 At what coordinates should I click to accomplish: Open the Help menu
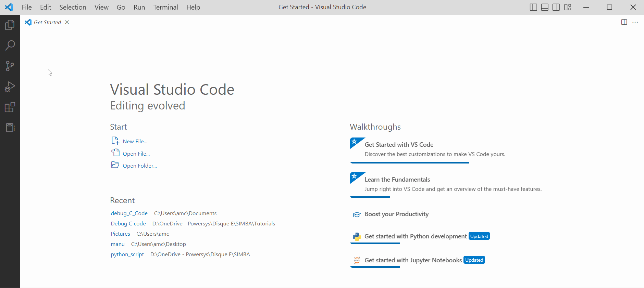[193, 7]
